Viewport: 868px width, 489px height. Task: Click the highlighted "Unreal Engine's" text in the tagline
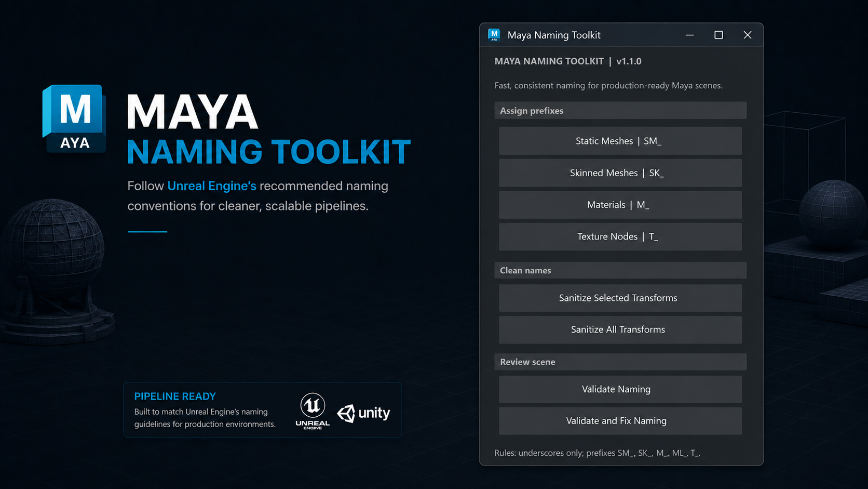212,186
